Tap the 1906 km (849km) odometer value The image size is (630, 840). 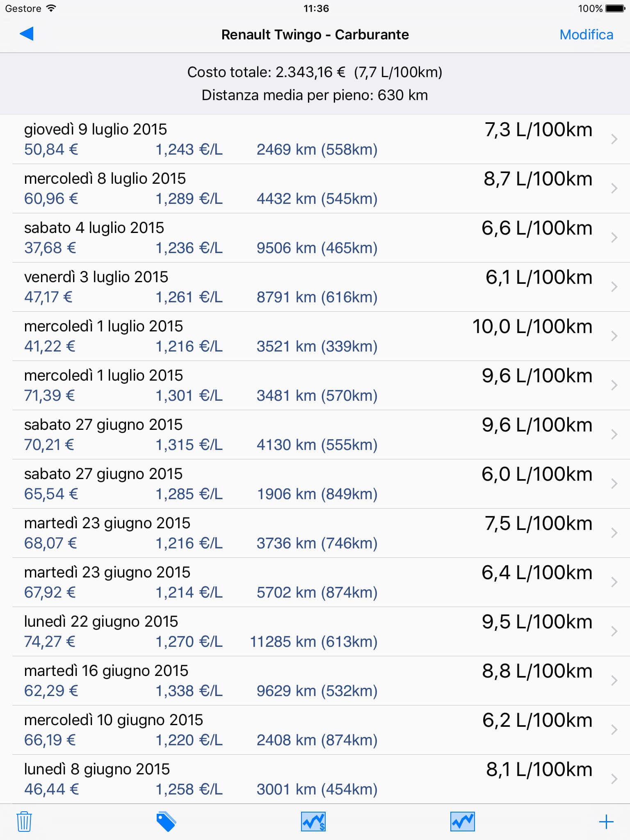(317, 494)
